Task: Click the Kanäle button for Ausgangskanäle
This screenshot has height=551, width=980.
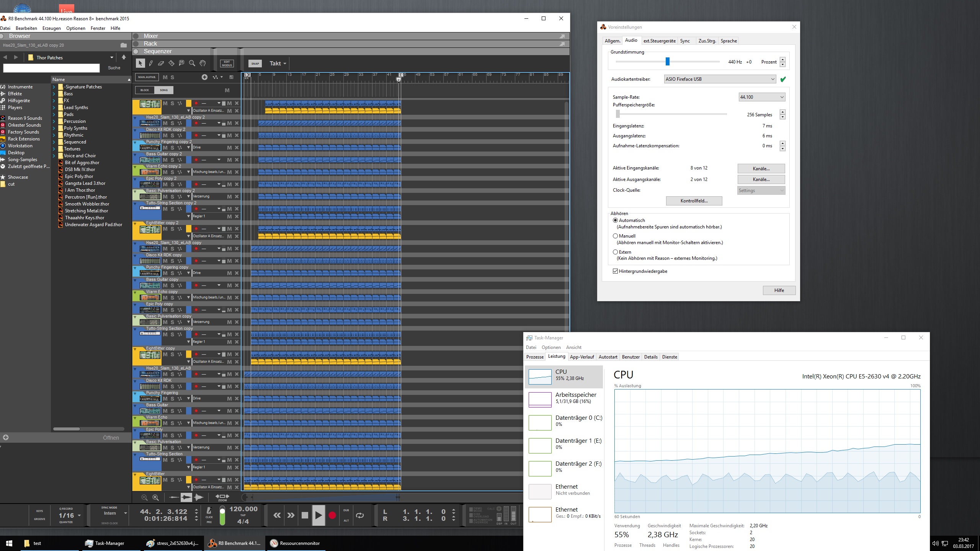Action: [x=761, y=179]
